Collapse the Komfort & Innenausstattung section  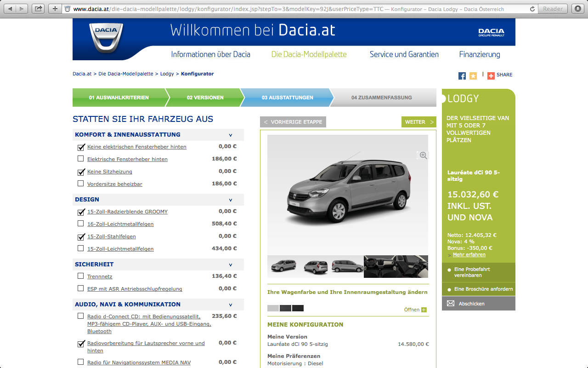[231, 135]
